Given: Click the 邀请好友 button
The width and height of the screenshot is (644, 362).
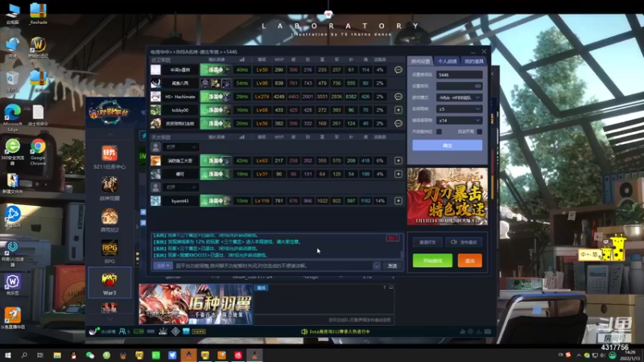Looking at the screenshot, I should [427, 242].
